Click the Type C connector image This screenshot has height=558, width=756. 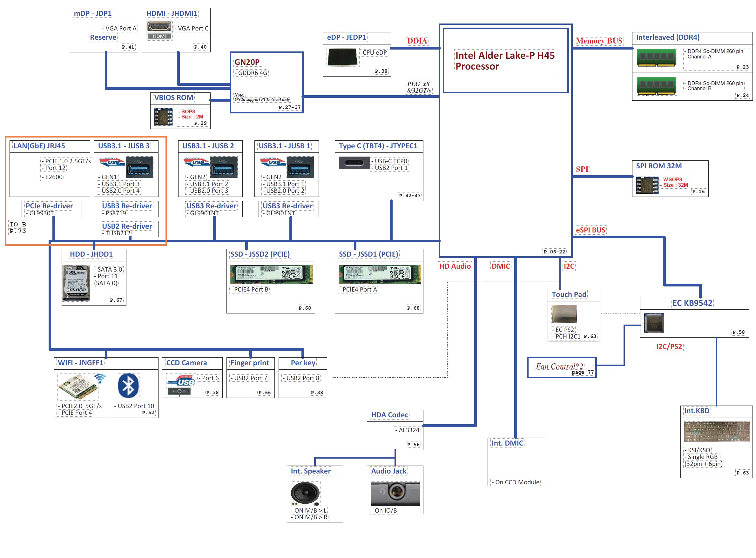pyautogui.click(x=354, y=163)
